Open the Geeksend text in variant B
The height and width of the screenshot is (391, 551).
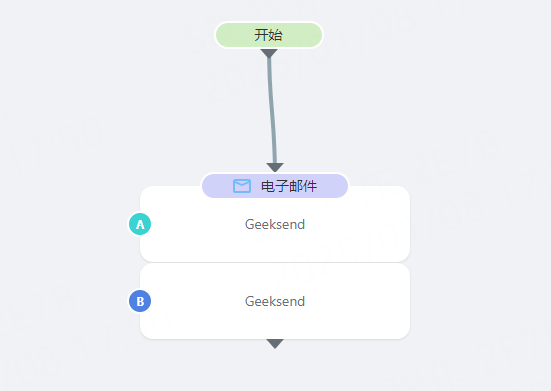pyautogui.click(x=275, y=301)
